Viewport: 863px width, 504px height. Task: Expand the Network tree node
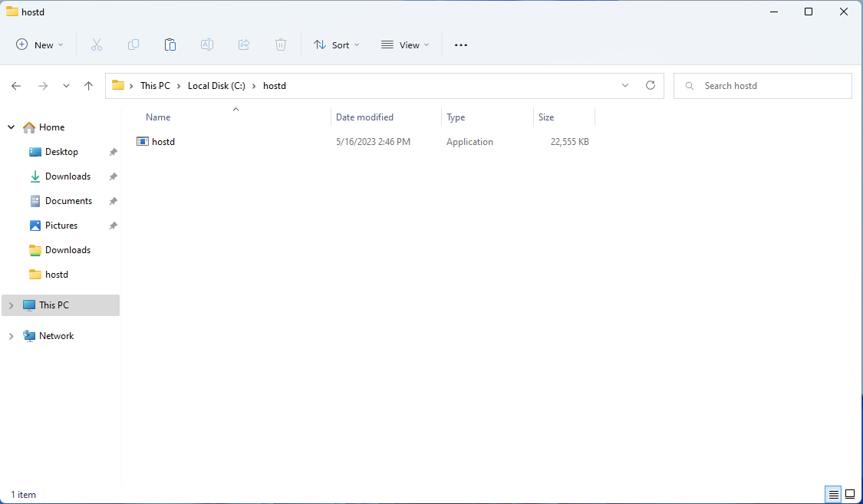pyautogui.click(x=11, y=336)
